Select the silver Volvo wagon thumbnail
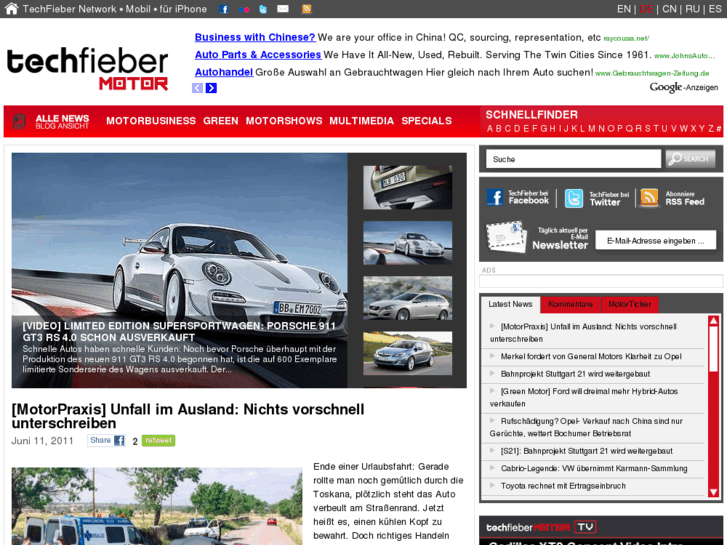Screen dimensions: 727x545 point(408,298)
